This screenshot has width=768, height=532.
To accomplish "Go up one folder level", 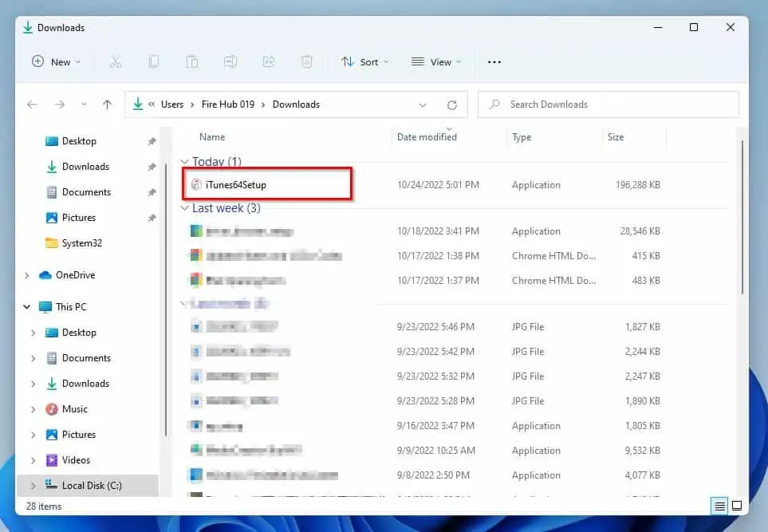I will 108,104.
